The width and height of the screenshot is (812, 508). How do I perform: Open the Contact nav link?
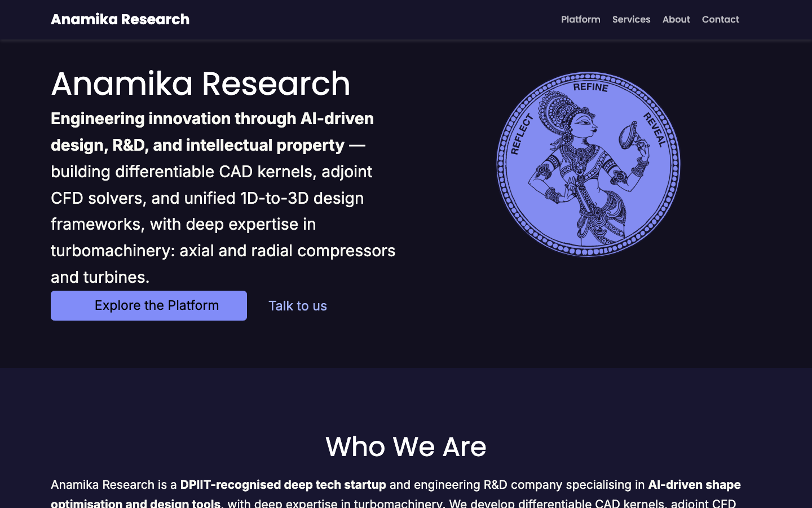coord(720,19)
